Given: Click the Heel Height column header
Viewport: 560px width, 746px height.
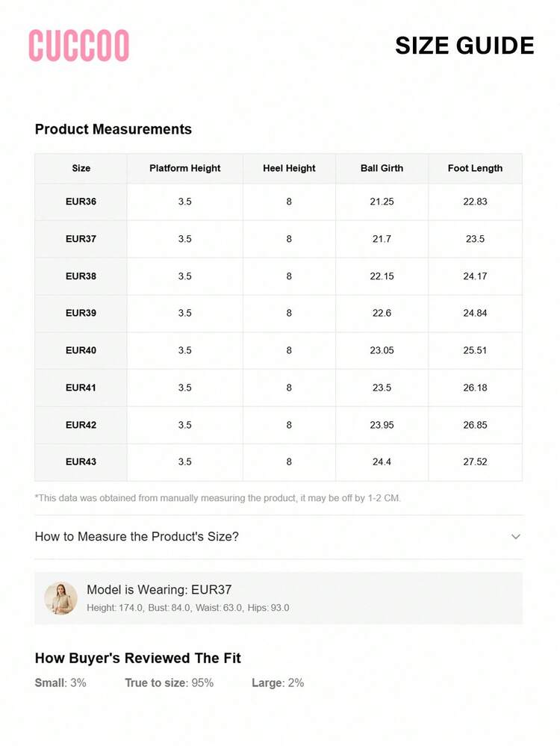Looking at the screenshot, I should [289, 169].
